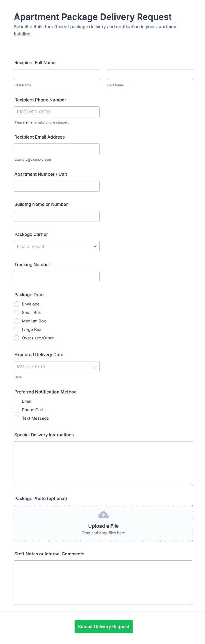Select the Envelope package type
This screenshot has height=644, width=205.
tap(17, 304)
